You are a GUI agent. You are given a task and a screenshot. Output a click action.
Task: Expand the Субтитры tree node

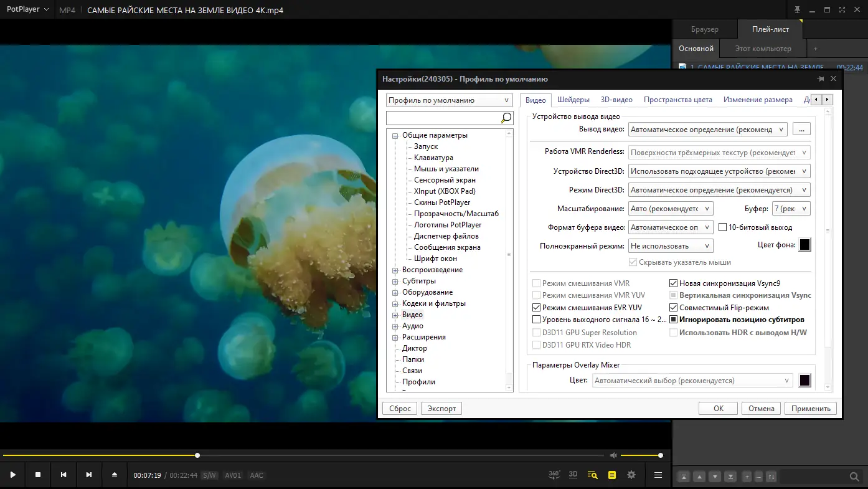pyautogui.click(x=395, y=282)
